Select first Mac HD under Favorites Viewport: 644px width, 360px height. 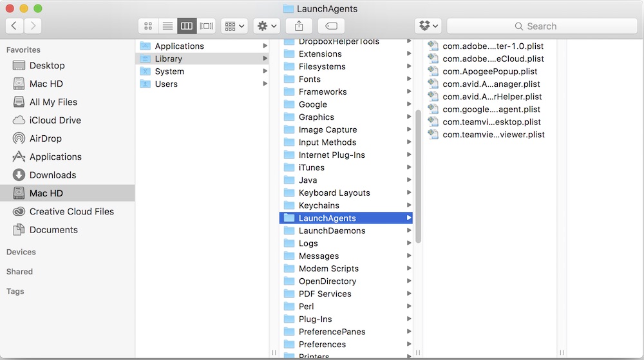(x=68, y=84)
